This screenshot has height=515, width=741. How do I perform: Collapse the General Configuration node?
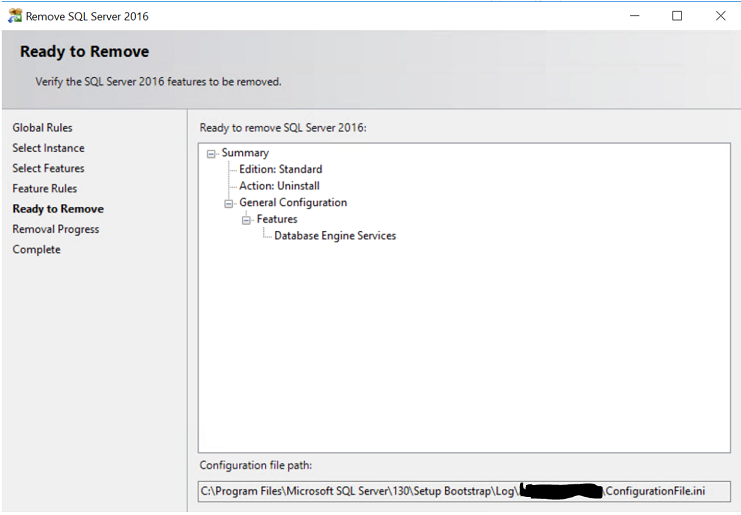pos(229,203)
